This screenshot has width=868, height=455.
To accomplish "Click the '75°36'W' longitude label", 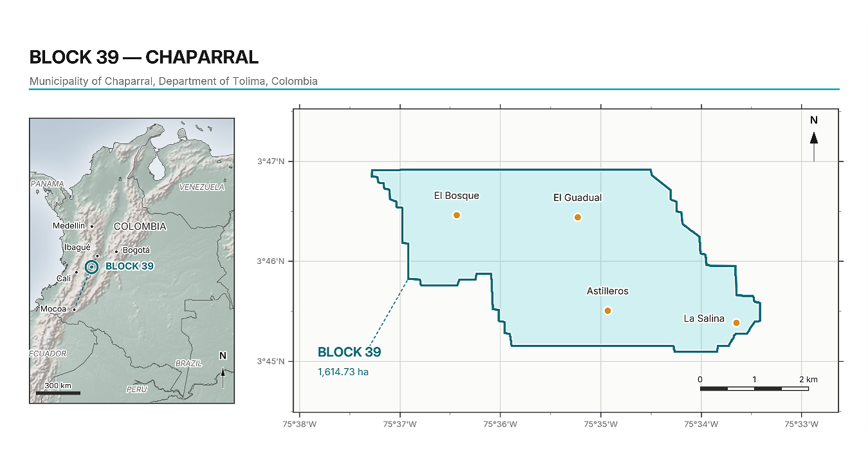I will (x=500, y=424).
